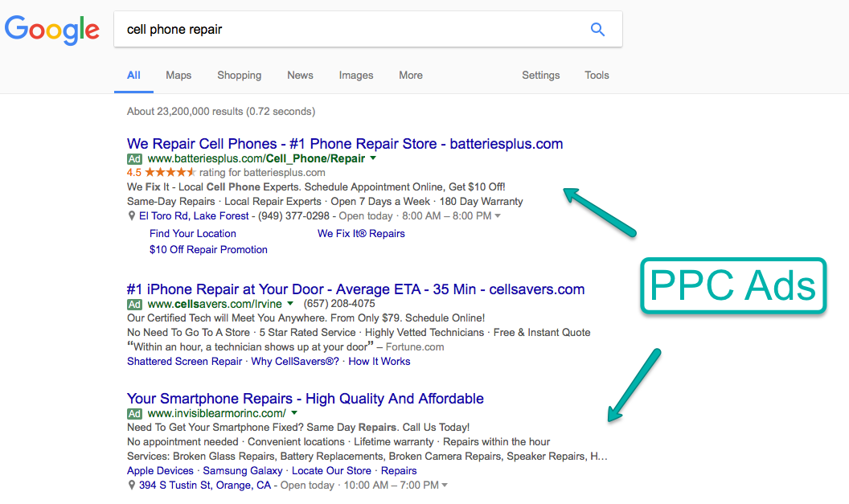Open the 394 S Tustin St, Orange, CA link
The height and width of the screenshot is (504, 849).
(x=205, y=485)
